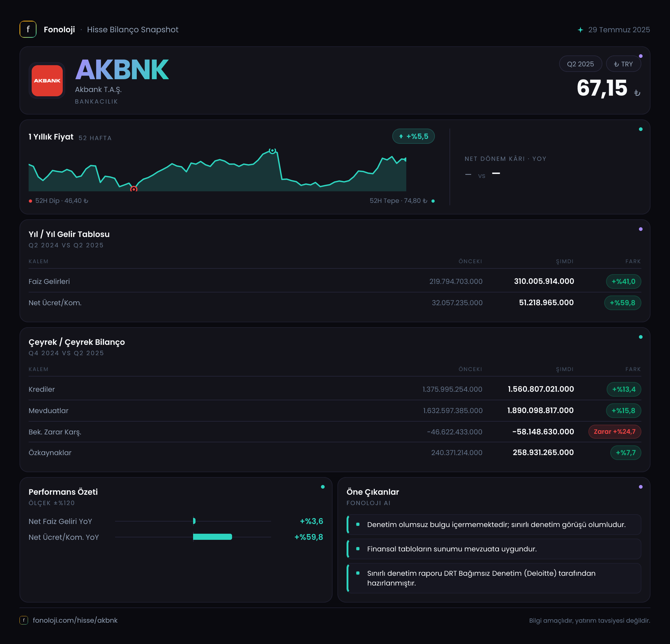Click the 1 Yıllık Fiyat chart title
Viewport: 670px width, 644px height.
pos(51,137)
